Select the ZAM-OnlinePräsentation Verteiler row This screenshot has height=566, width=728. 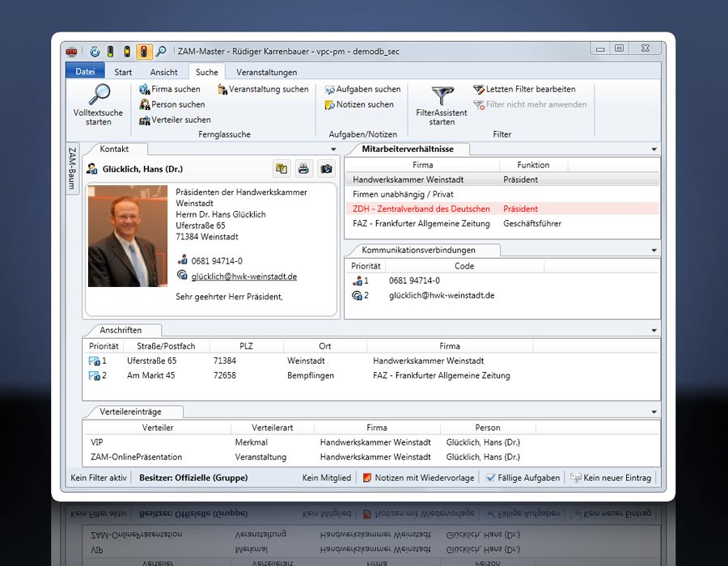coord(371,457)
